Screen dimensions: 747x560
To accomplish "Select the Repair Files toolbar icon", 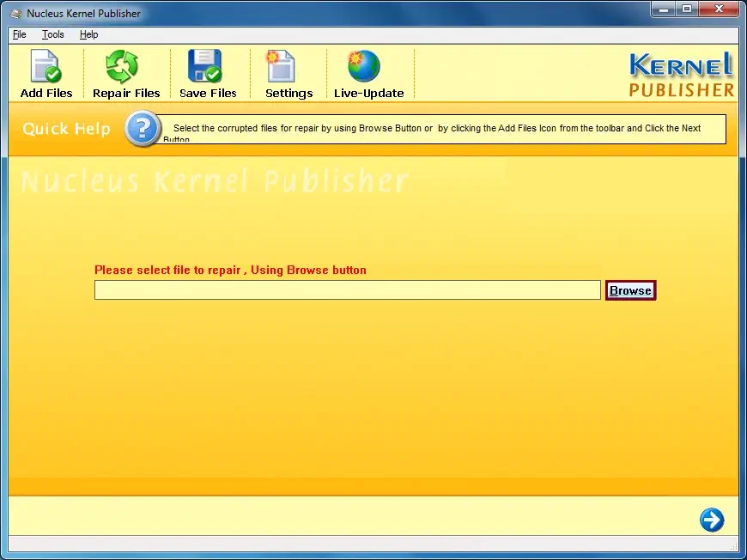I will point(122,67).
